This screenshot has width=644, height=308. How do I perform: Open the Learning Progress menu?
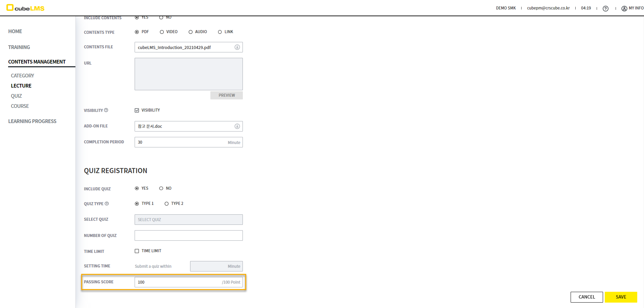point(32,121)
